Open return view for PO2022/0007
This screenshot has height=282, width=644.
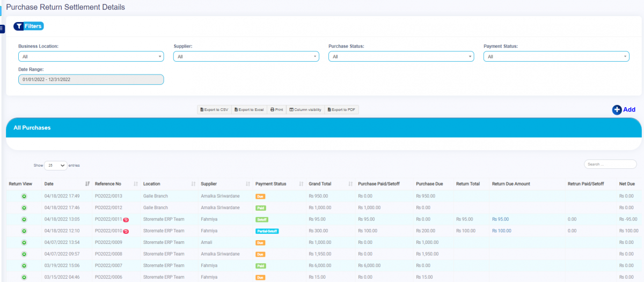point(24,265)
